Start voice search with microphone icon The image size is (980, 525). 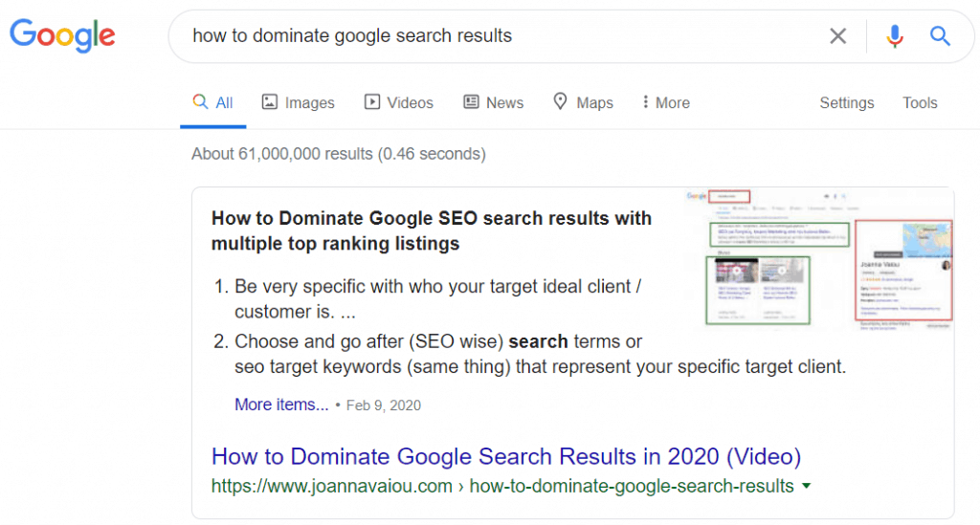point(895,36)
